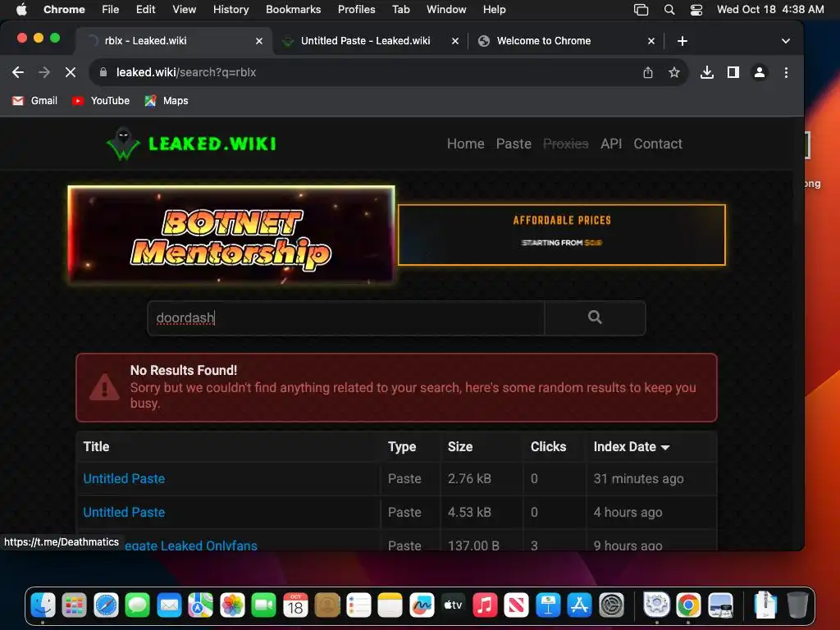Open App Store in the dock
This screenshot has height=630, width=840.
pos(580,605)
